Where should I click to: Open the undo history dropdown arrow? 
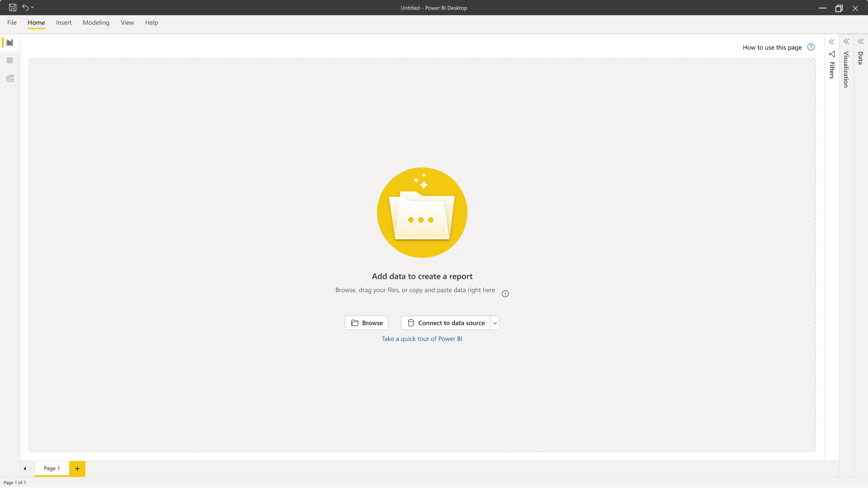pos(32,8)
